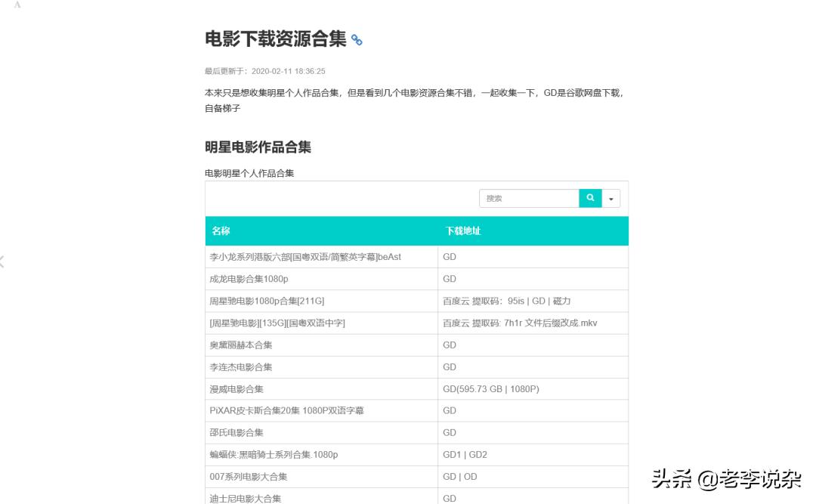This screenshot has height=504, width=816.
Task: Open the 百度云 link for 周星驰电影1080p合集
Action: click(x=456, y=301)
